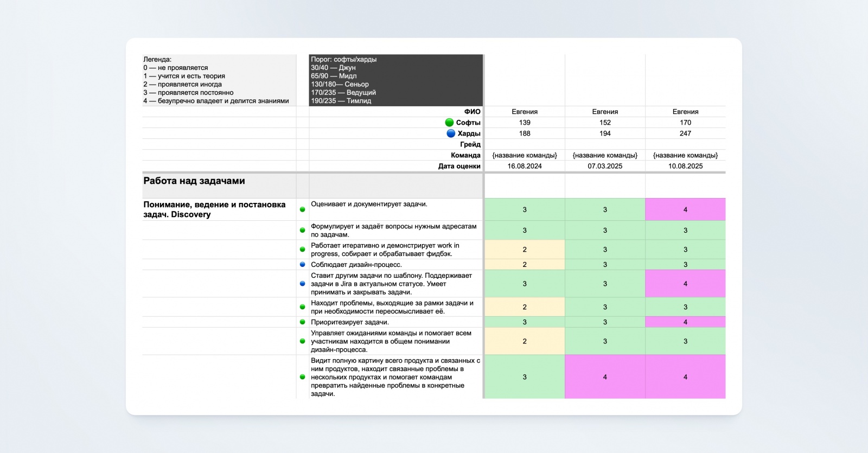This screenshot has height=453, width=868.
Task: Select hards score 188
Action: (525, 133)
